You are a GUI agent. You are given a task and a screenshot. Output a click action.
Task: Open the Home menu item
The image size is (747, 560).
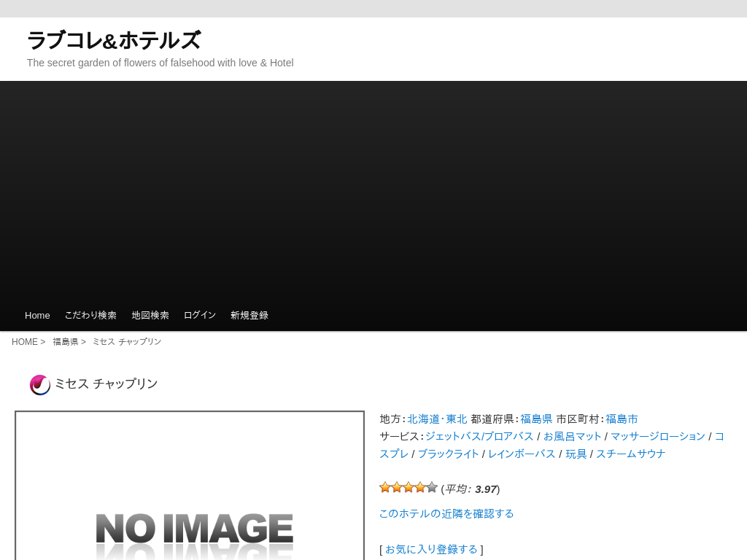(37, 315)
